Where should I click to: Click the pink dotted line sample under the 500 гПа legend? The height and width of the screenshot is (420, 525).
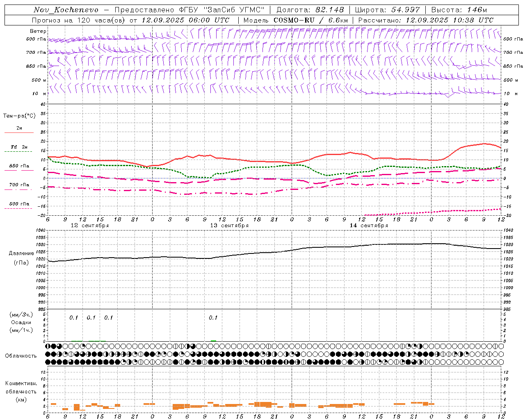18,208
